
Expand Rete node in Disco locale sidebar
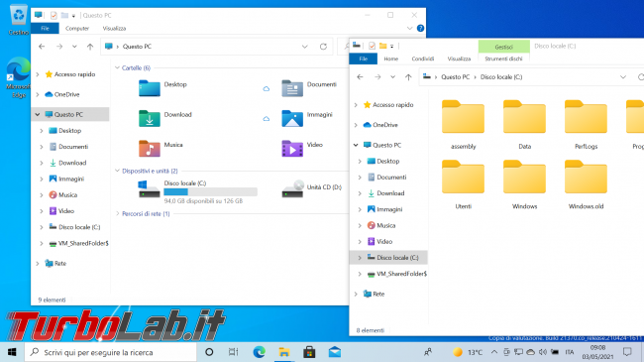point(356,294)
